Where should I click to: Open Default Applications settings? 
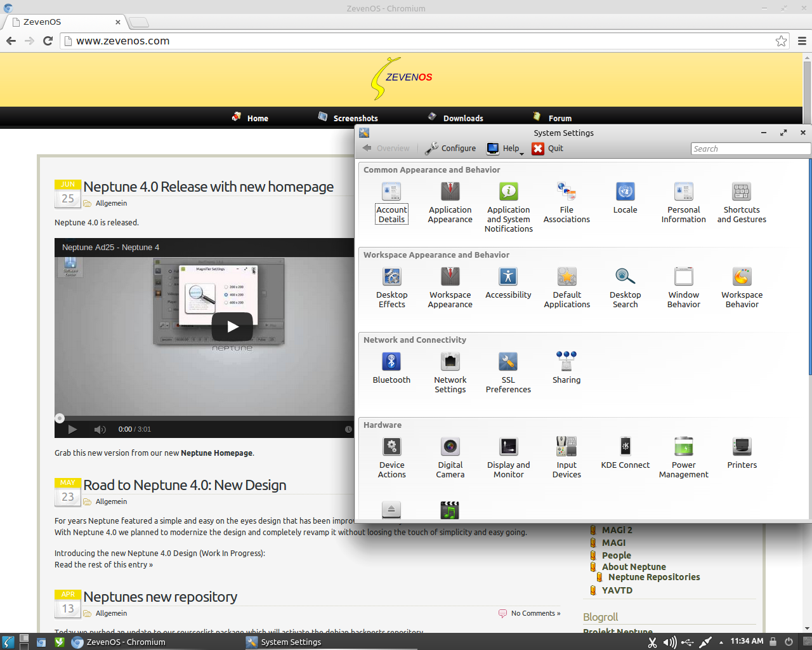click(x=566, y=287)
